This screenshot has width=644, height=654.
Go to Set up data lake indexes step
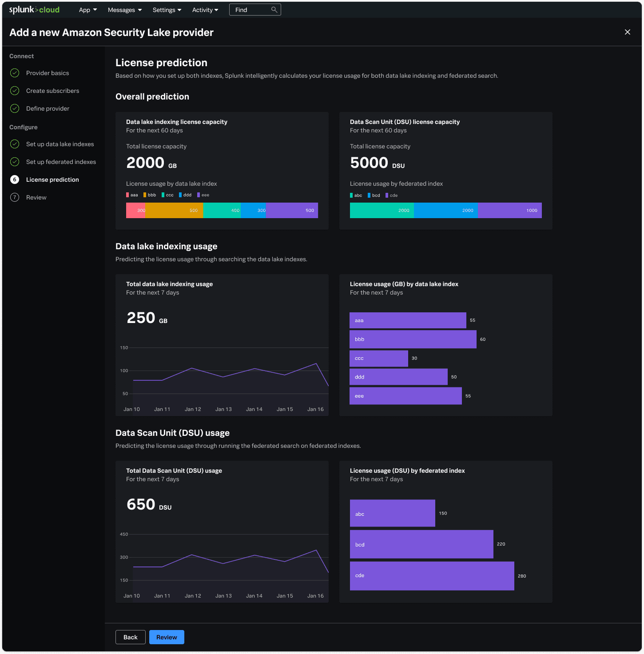[60, 144]
